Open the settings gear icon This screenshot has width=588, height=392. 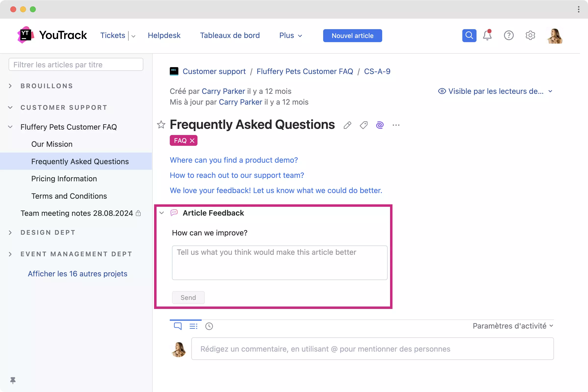point(530,36)
